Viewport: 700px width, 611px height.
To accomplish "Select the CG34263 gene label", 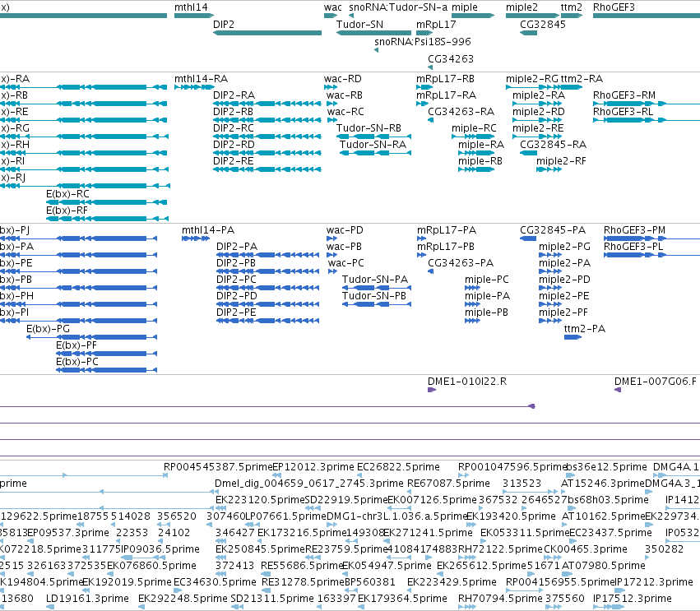I will pos(451,59).
